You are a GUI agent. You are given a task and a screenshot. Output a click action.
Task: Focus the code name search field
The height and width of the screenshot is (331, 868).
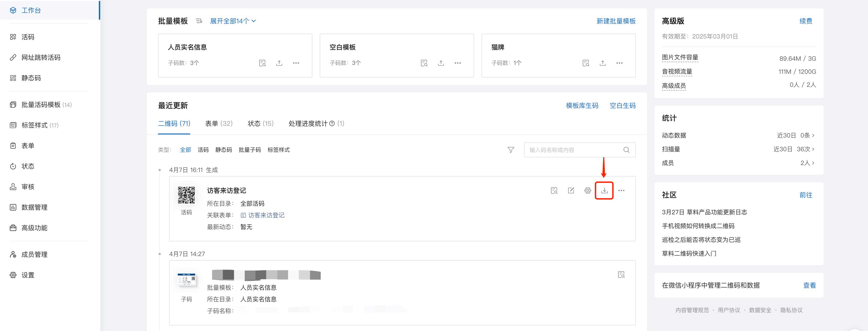tap(573, 150)
